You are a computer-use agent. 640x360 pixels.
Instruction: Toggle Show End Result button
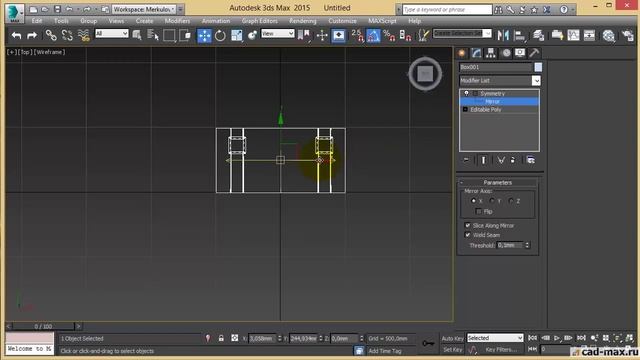point(484,160)
